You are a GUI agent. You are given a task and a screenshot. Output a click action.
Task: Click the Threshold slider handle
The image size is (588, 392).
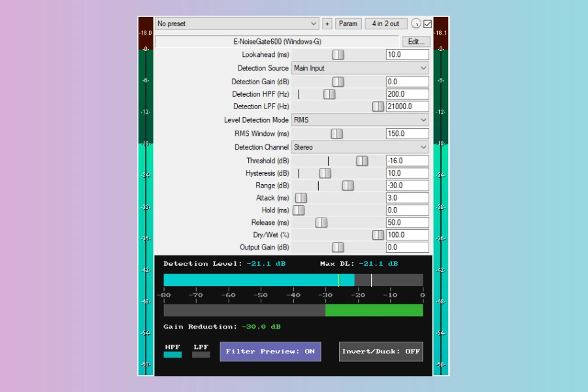(362, 161)
